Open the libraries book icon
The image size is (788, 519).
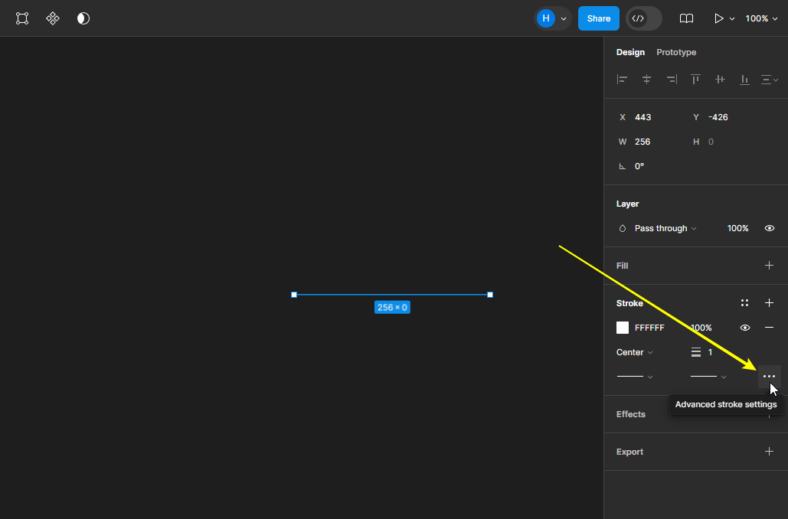(x=686, y=19)
